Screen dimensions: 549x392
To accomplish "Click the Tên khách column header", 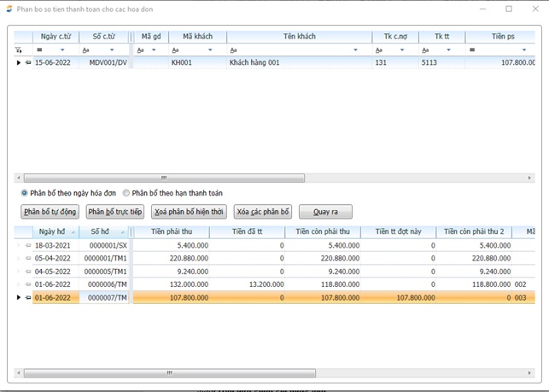I will [x=299, y=37].
